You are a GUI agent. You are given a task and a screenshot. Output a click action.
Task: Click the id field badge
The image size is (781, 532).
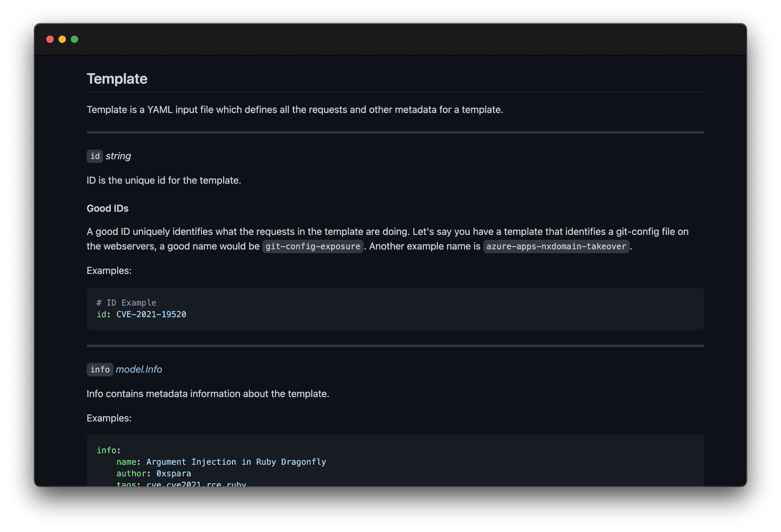94,156
